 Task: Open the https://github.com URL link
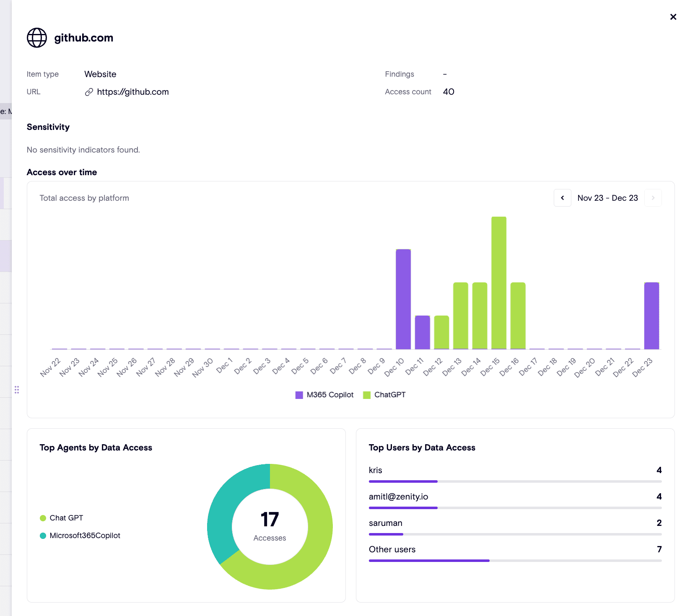pyautogui.click(x=133, y=92)
